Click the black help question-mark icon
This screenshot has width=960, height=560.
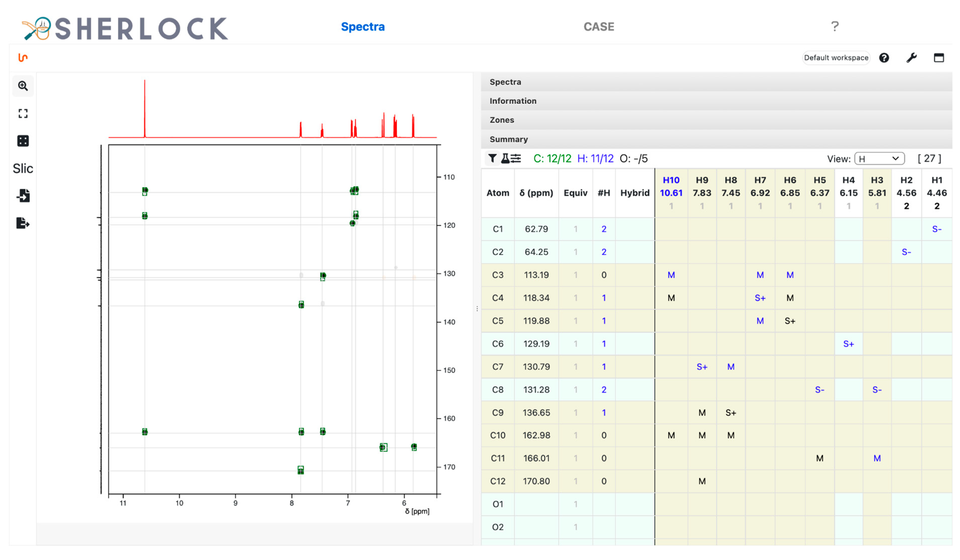(x=884, y=58)
